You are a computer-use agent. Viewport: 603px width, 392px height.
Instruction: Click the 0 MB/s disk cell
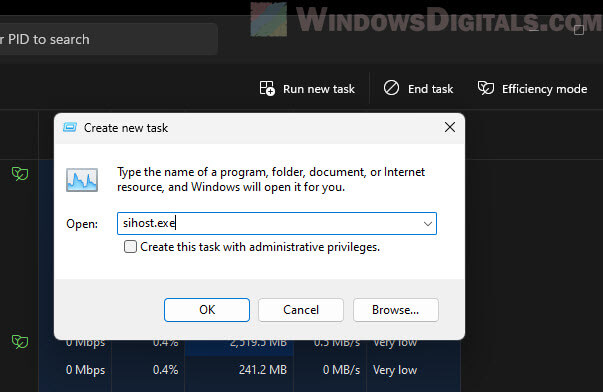[341, 370]
